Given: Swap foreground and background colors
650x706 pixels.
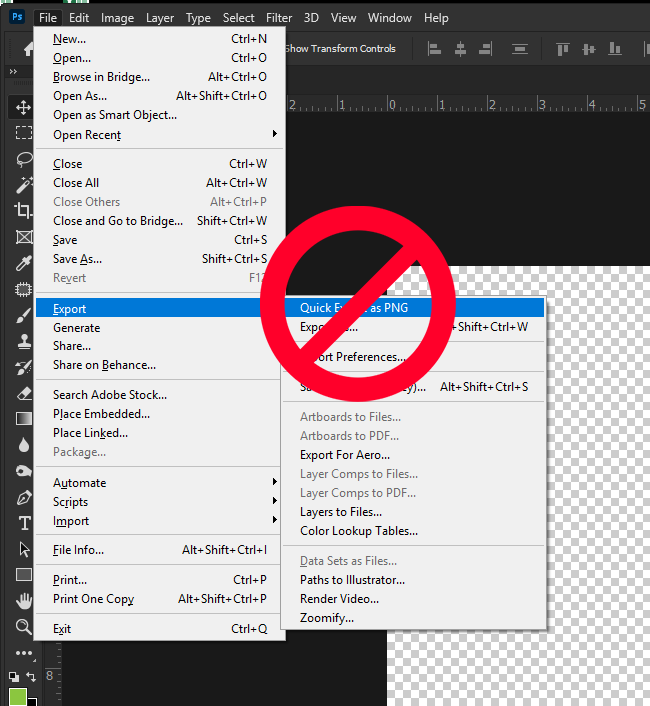Looking at the screenshot, I should [31, 676].
